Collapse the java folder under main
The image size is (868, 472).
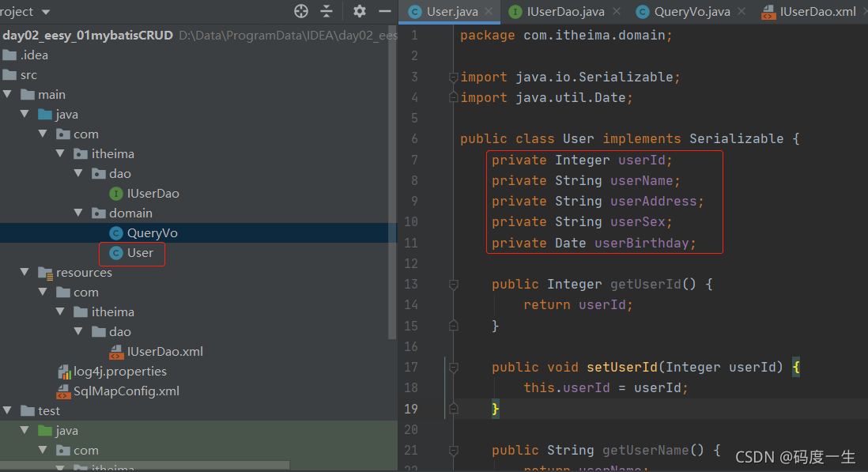25,114
